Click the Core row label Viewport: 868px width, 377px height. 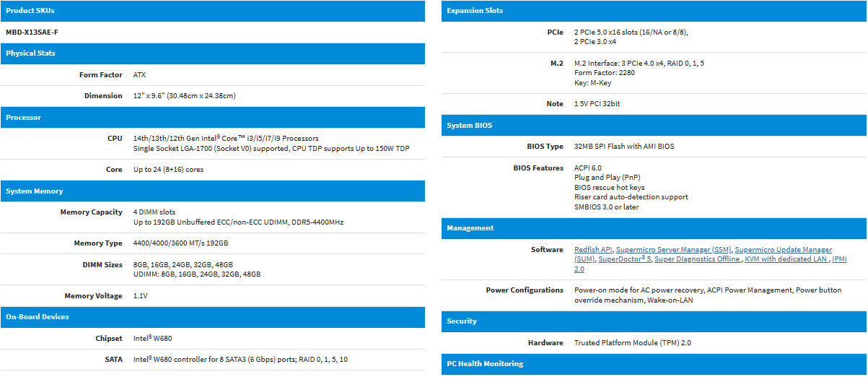(x=114, y=170)
